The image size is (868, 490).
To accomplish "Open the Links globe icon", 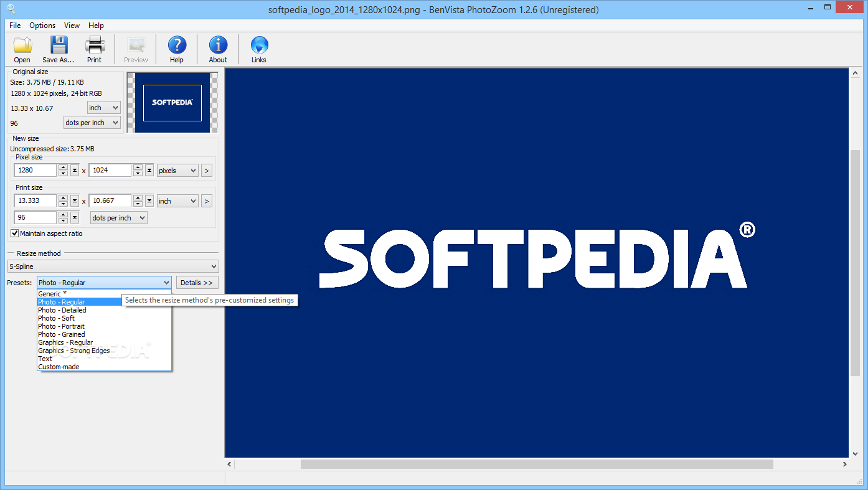I will pyautogui.click(x=259, y=49).
